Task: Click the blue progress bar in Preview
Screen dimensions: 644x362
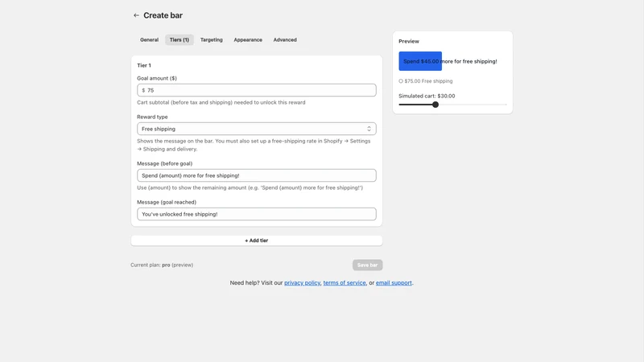Action: [x=420, y=61]
